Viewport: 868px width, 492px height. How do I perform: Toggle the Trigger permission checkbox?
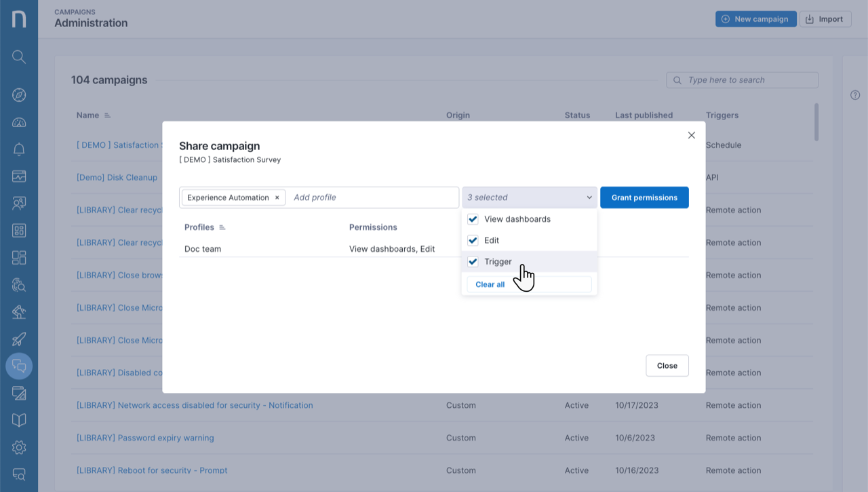tap(473, 262)
